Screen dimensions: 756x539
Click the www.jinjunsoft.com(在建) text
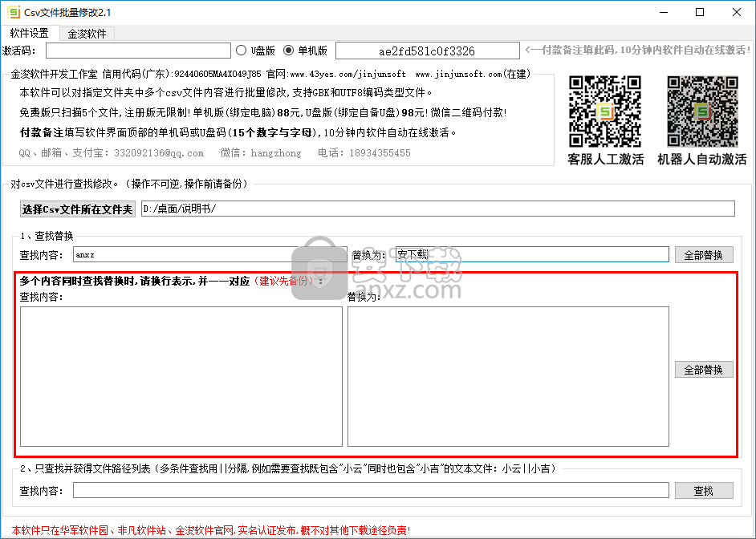[x=473, y=74]
